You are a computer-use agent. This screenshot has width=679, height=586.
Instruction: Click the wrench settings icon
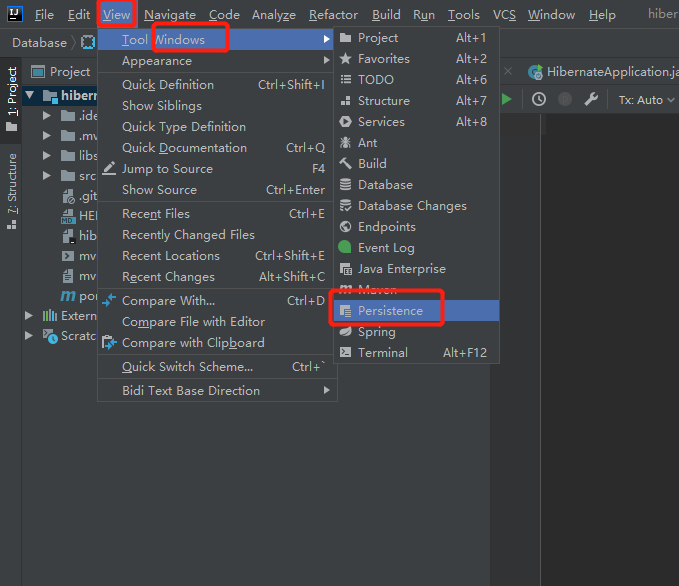click(x=591, y=99)
